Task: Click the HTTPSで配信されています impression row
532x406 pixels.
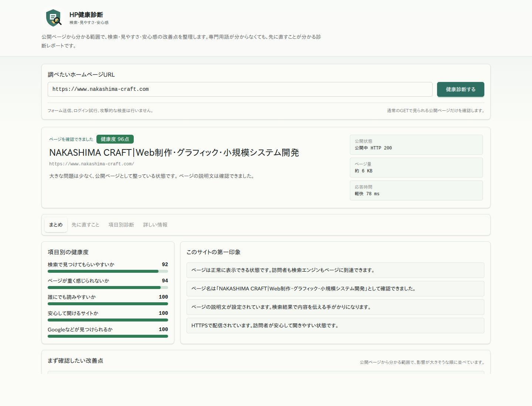Action: (335, 326)
